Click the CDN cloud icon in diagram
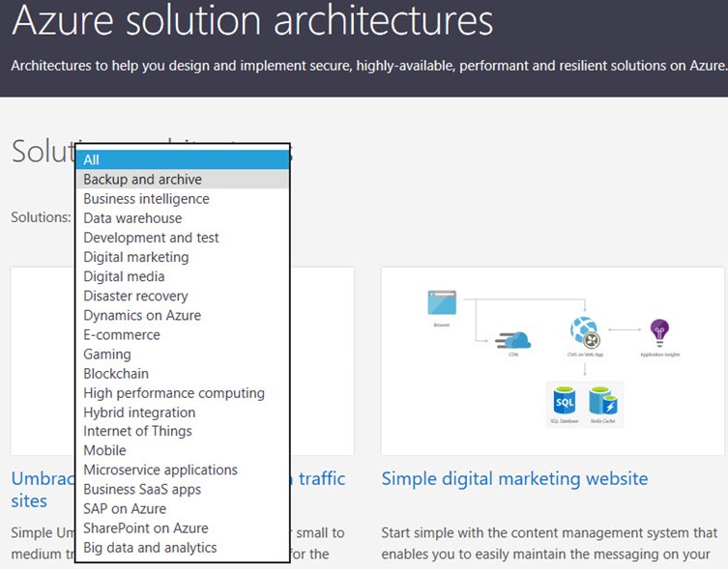Screen dimensions: 728x569 (513, 340)
